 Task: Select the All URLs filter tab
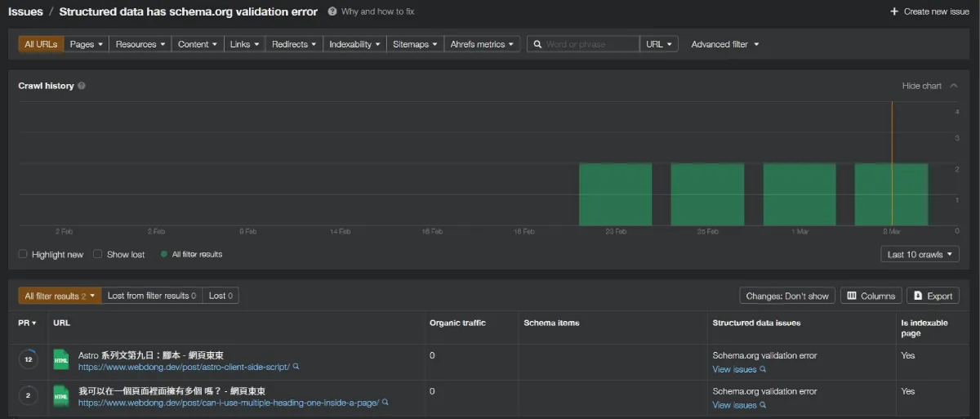click(41, 44)
